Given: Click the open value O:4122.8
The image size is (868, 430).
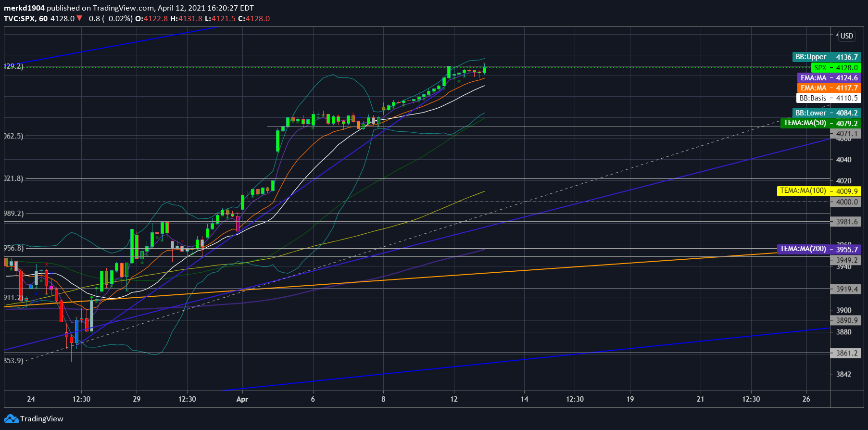Looking at the screenshot, I should 151,18.
